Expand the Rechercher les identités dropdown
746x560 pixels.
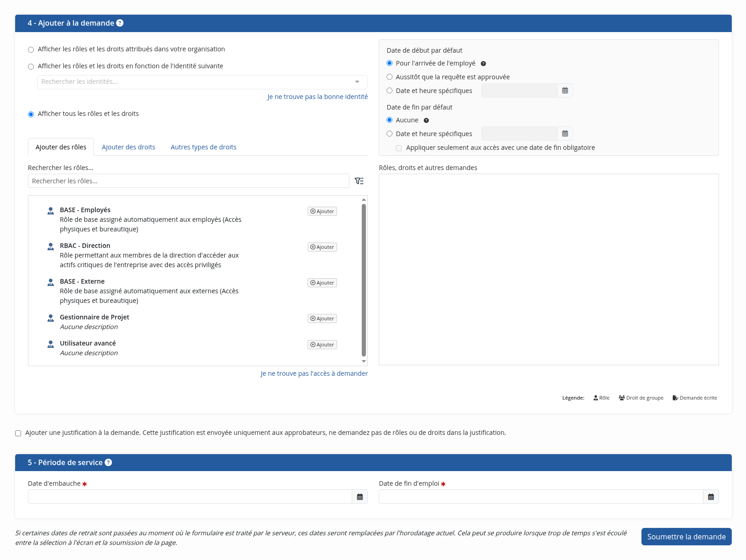click(x=202, y=82)
